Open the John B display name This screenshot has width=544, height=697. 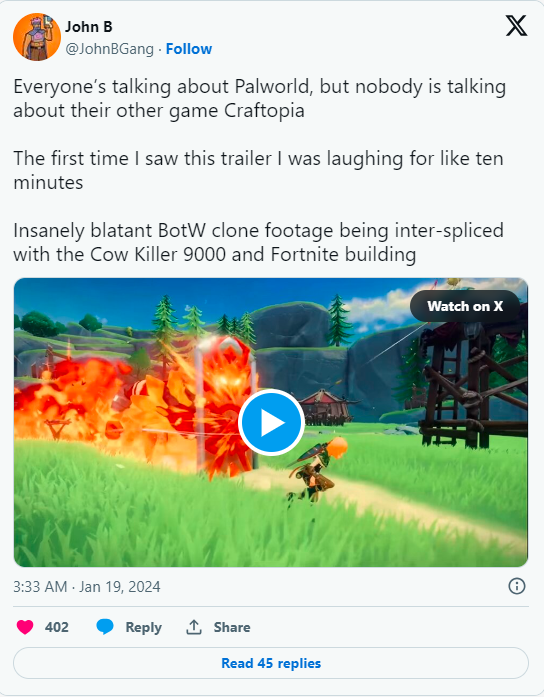tap(89, 27)
